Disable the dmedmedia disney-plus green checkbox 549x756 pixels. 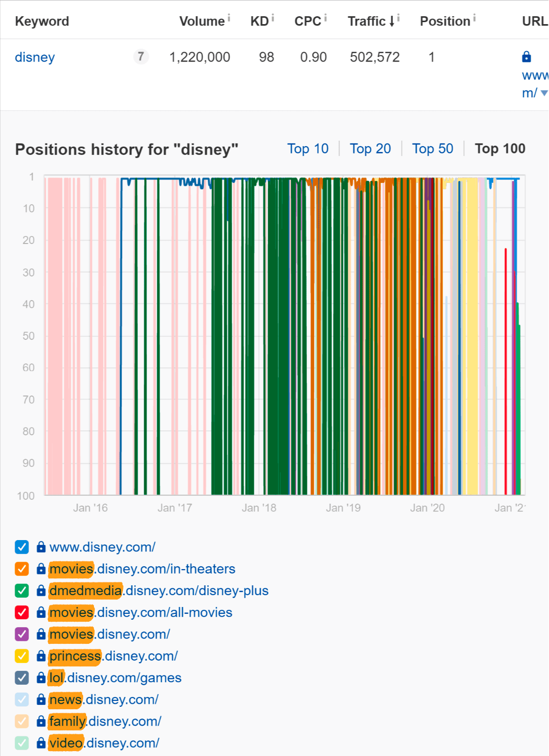pyautogui.click(x=22, y=591)
